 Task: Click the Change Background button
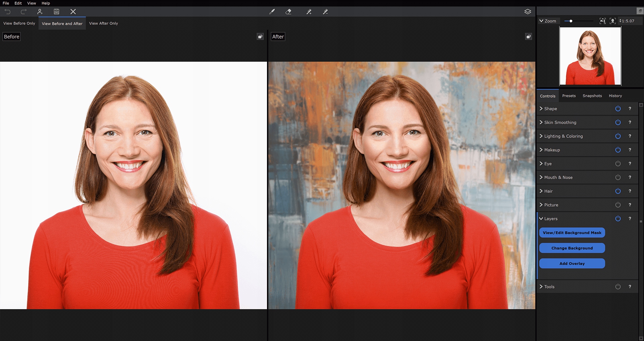pyautogui.click(x=572, y=248)
